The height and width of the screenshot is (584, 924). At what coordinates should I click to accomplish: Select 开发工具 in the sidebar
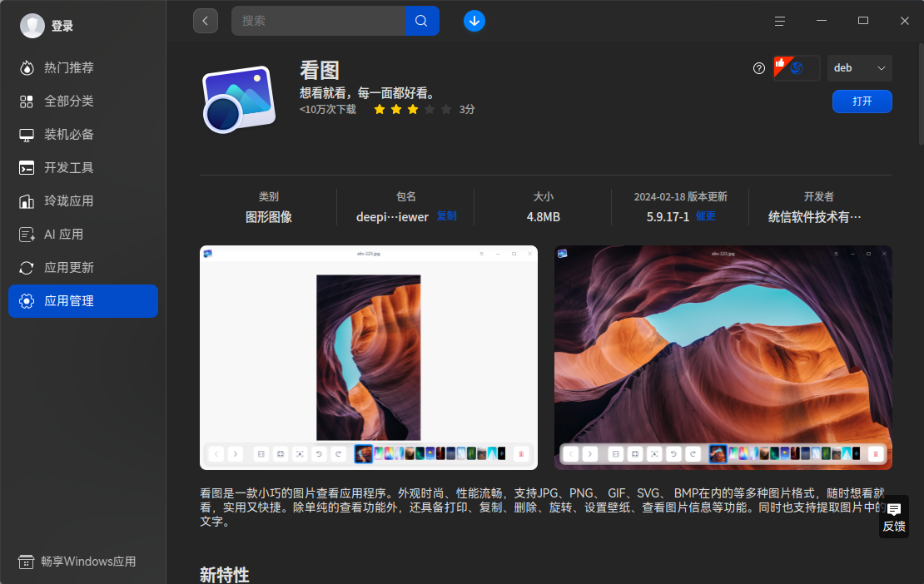(x=83, y=168)
